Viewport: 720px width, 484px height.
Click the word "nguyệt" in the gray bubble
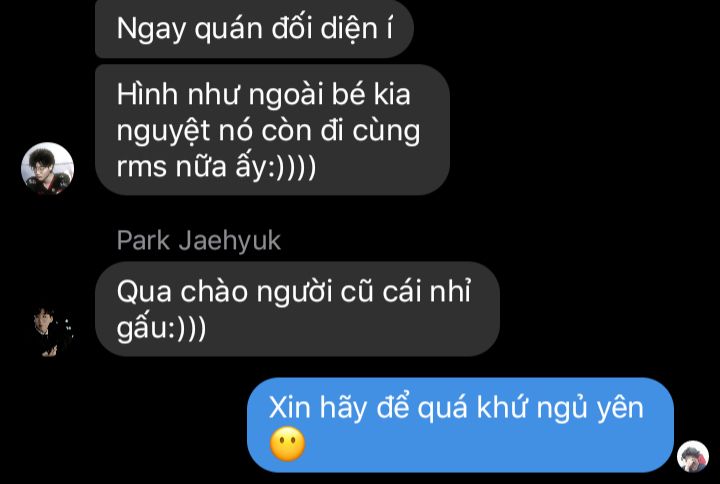pos(163,132)
